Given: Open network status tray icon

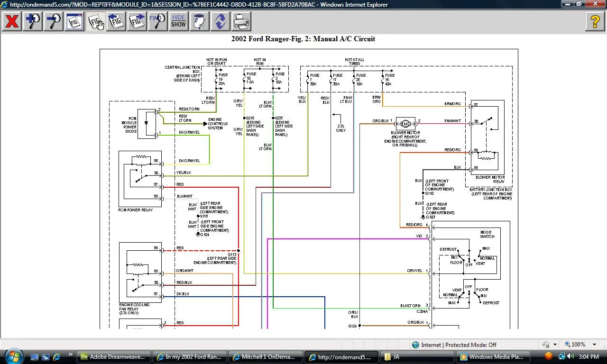Looking at the screenshot, I should (561, 356).
